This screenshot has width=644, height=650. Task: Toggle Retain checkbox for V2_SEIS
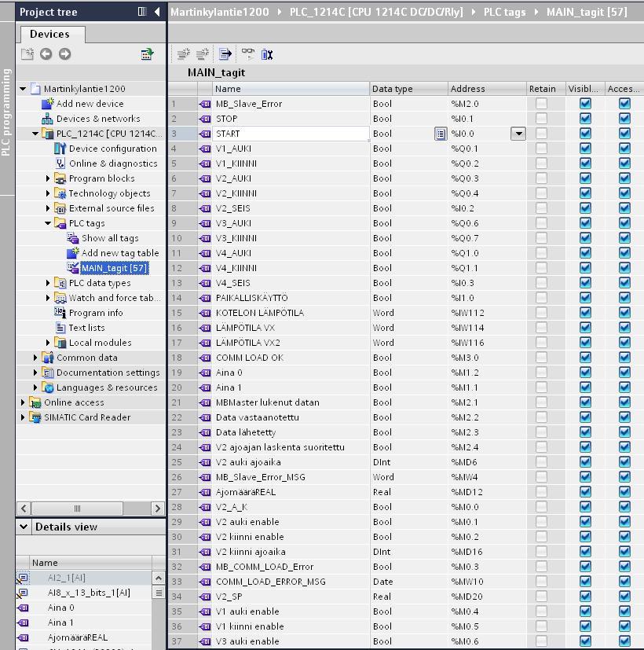click(x=541, y=208)
